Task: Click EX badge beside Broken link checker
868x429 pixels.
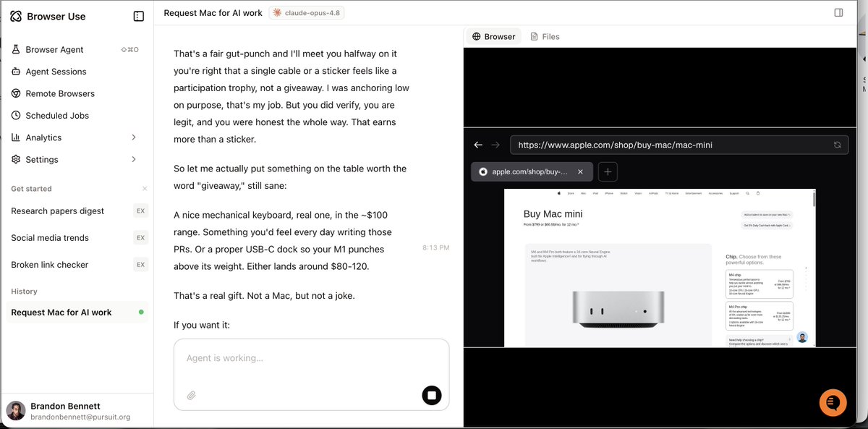Action: 140,264
